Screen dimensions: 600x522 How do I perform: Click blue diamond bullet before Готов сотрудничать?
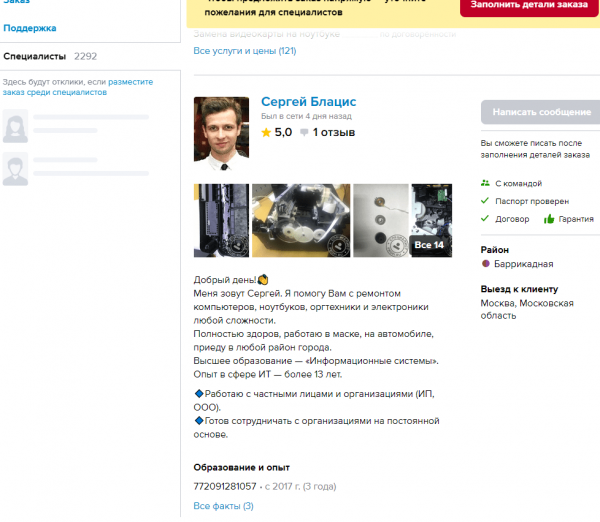coord(199,421)
